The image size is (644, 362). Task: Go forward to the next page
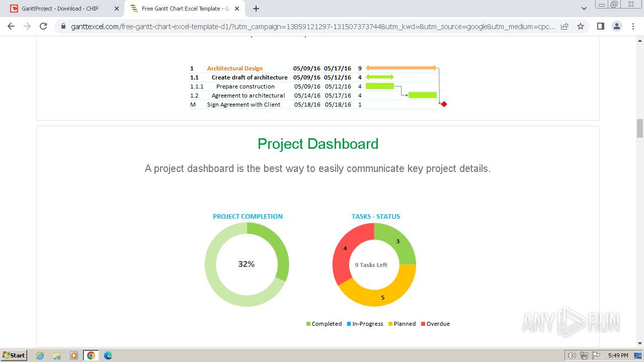tap(27, 26)
